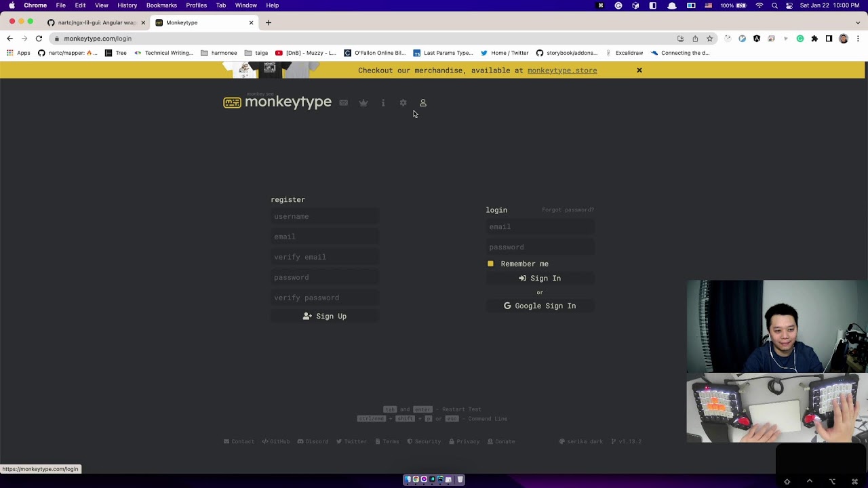This screenshot has width=868, height=488.
Task: Open the Contact footer link
Action: 239,441
